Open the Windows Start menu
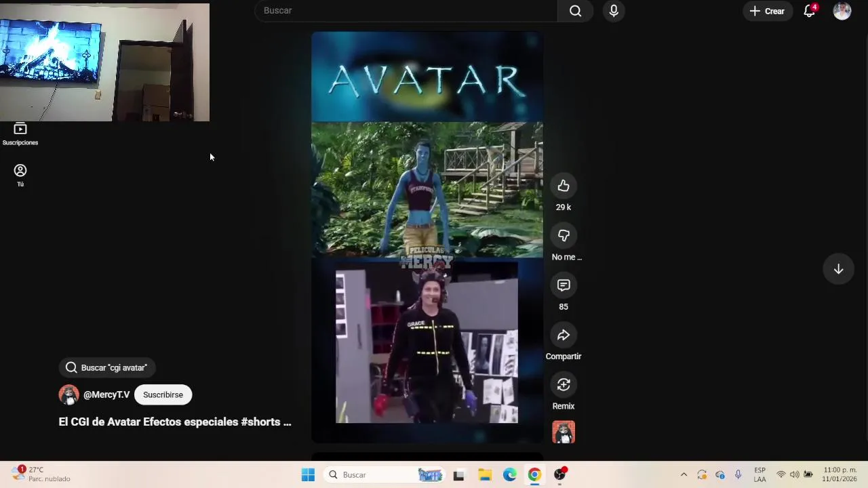 click(x=308, y=475)
